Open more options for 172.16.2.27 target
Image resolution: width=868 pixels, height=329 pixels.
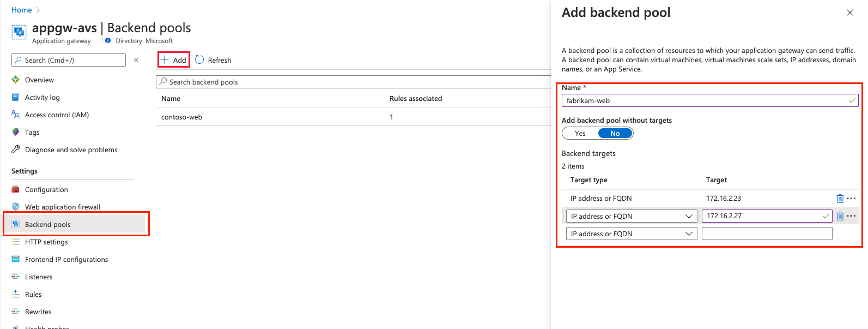tap(851, 216)
